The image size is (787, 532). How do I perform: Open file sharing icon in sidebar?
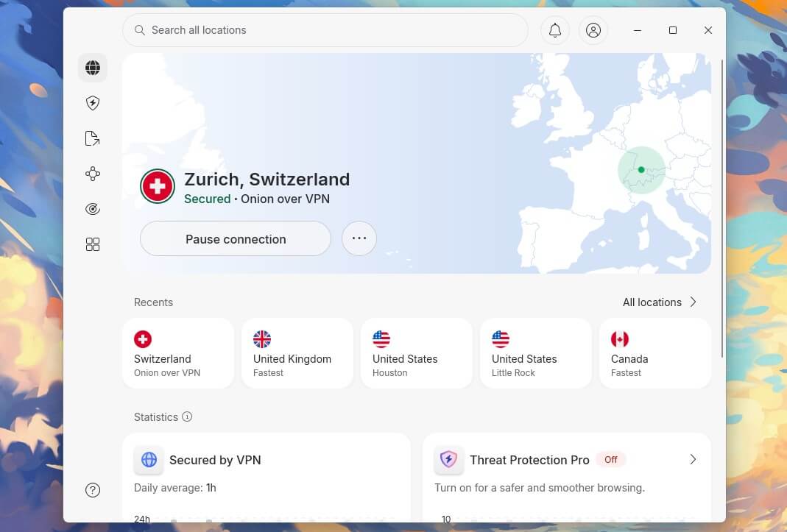pyautogui.click(x=92, y=138)
